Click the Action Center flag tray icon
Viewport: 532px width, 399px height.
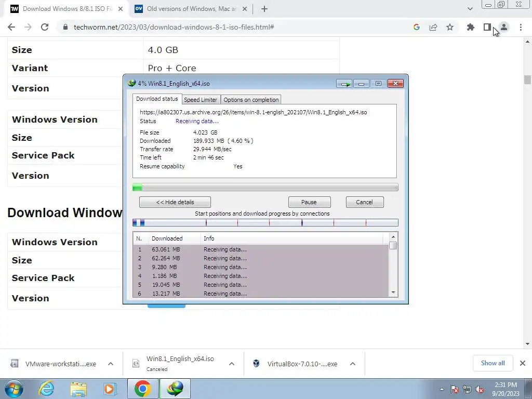[x=455, y=389]
